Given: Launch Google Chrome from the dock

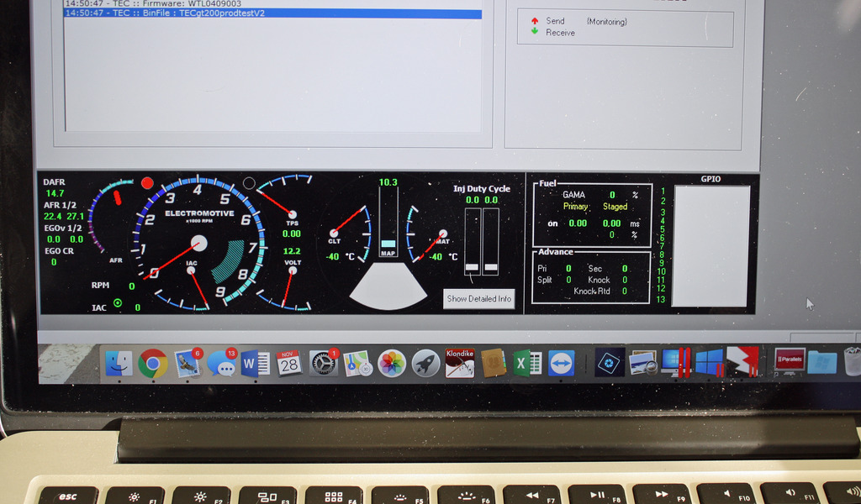Looking at the screenshot, I should 153,363.
